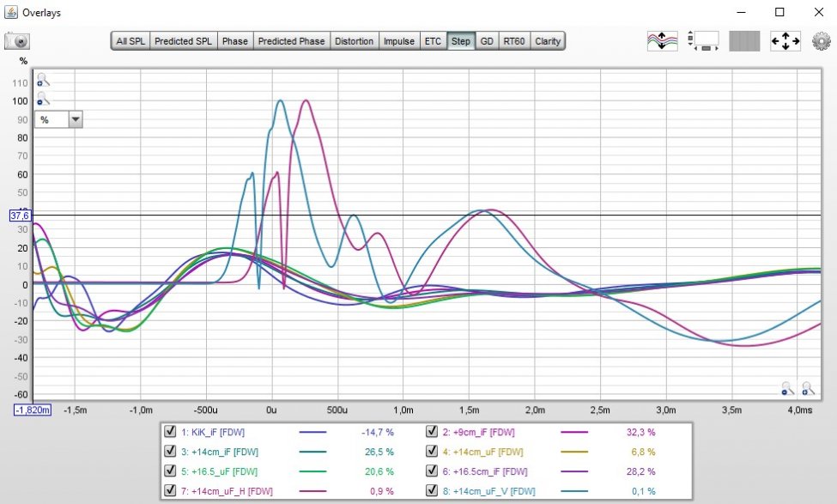Click the KiK_iF blue line swatch
Screen dimensions: 837x504
(312, 432)
